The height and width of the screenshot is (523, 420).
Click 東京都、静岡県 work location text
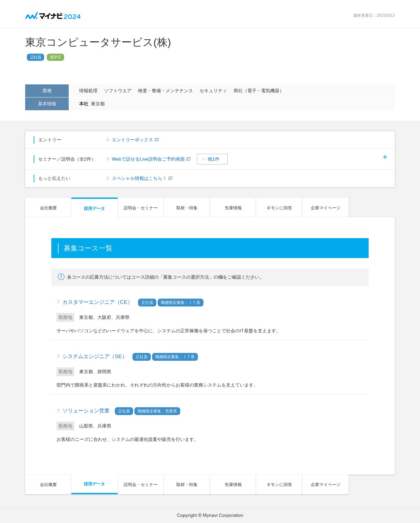95,372
